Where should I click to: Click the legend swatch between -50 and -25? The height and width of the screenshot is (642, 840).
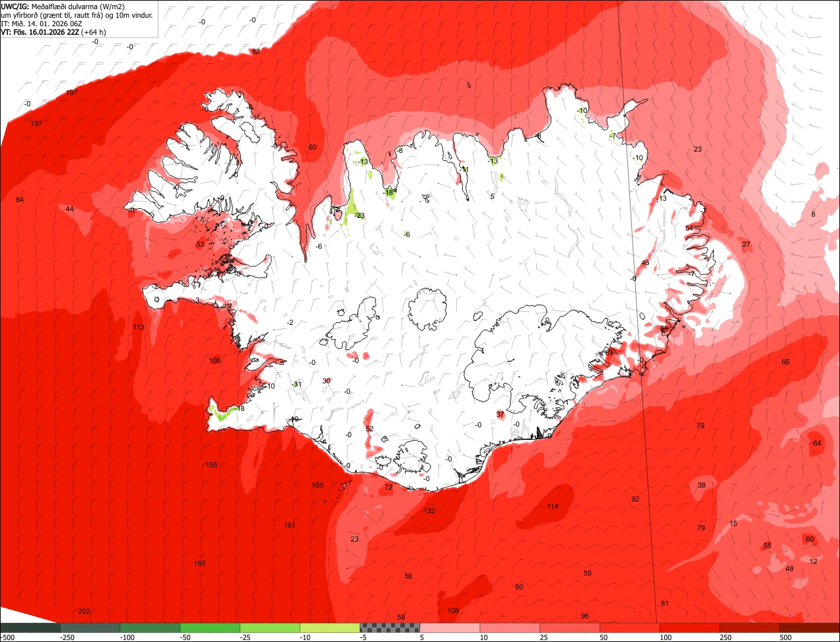tap(210, 628)
